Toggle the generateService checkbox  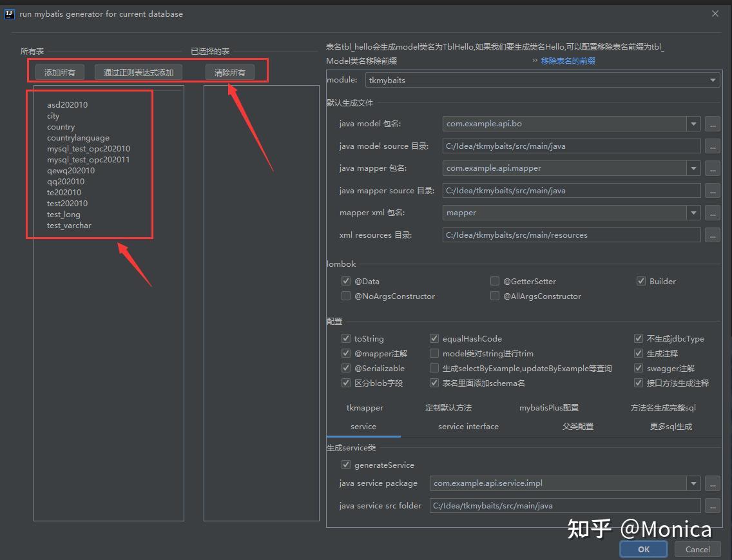[x=346, y=465]
